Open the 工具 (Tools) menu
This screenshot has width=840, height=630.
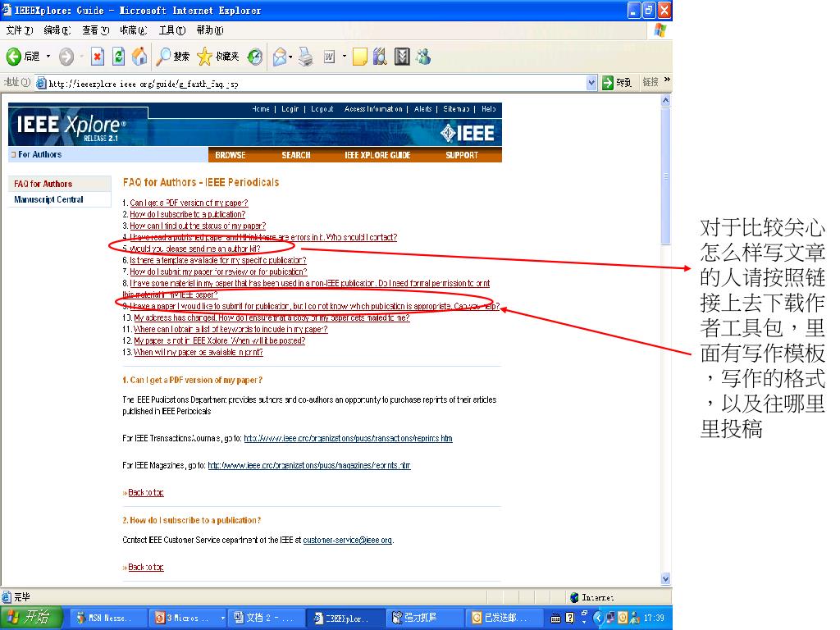pyautogui.click(x=172, y=30)
